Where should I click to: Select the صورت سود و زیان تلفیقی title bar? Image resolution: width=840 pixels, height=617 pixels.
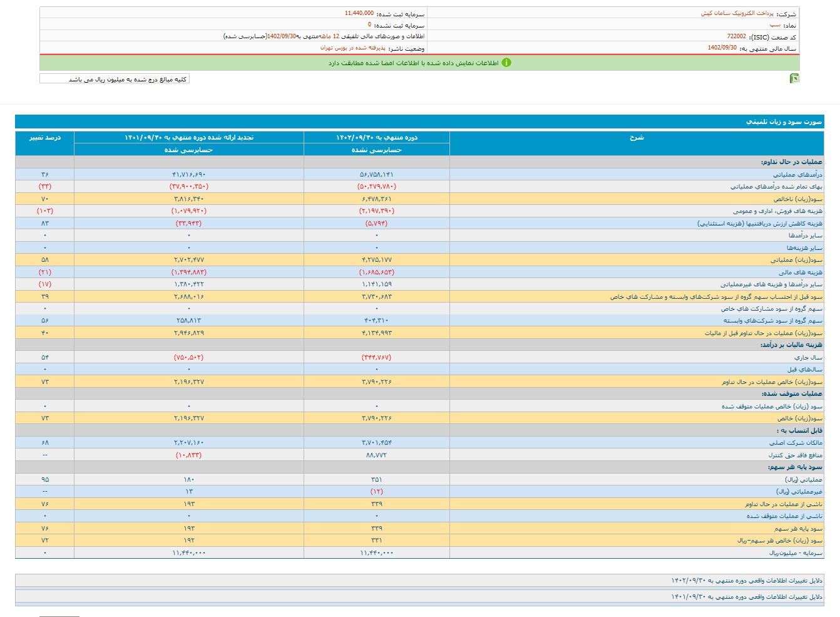click(x=783, y=122)
